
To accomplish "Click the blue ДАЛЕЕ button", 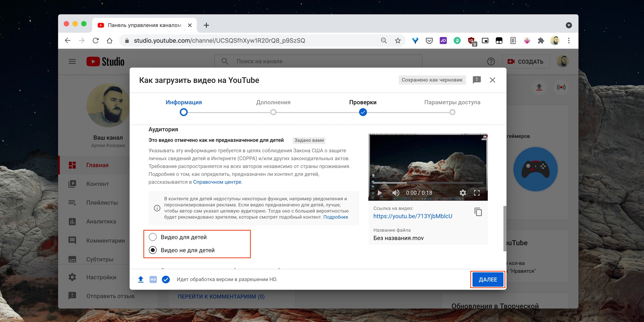I will [x=488, y=279].
